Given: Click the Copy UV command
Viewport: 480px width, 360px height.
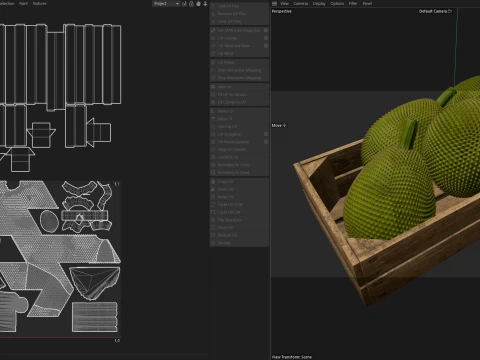Looking at the screenshot, I should 239,182.
